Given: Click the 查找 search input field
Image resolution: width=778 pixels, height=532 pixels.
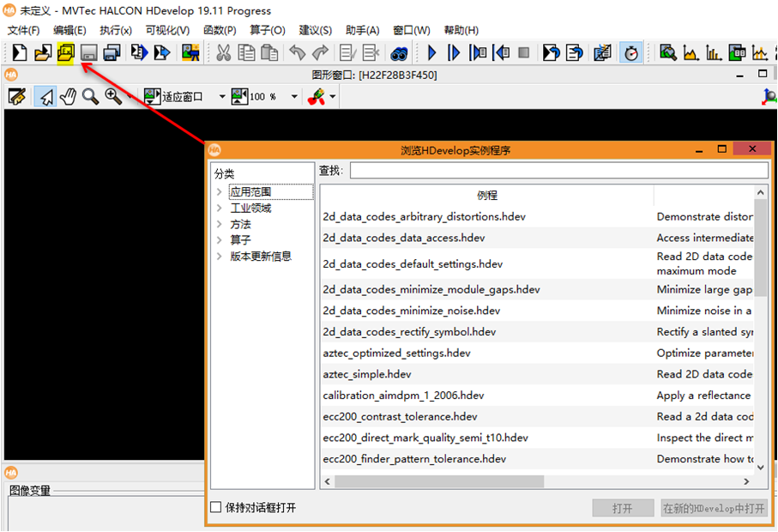Looking at the screenshot, I should pyautogui.click(x=558, y=171).
